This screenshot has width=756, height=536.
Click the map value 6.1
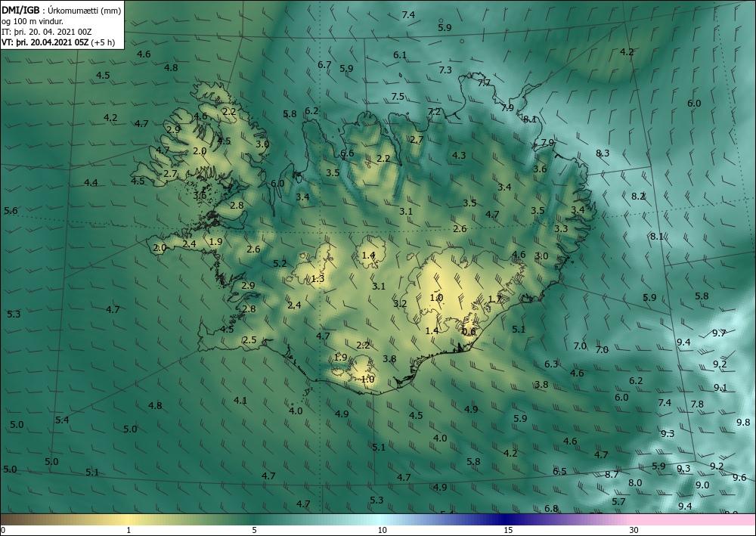click(x=400, y=55)
